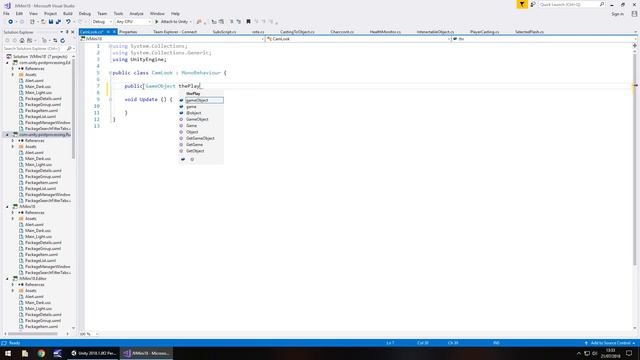
Task: Click Solution Explorer sync icon
Action: coord(55,40)
